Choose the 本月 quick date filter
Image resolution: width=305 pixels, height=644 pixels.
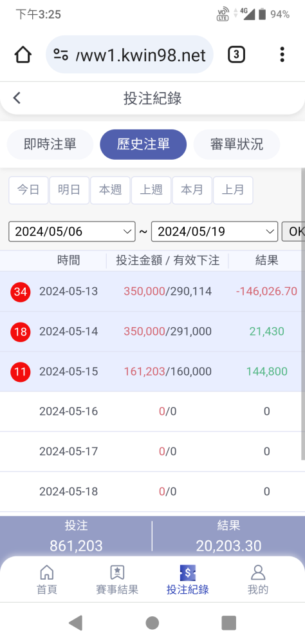click(192, 190)
